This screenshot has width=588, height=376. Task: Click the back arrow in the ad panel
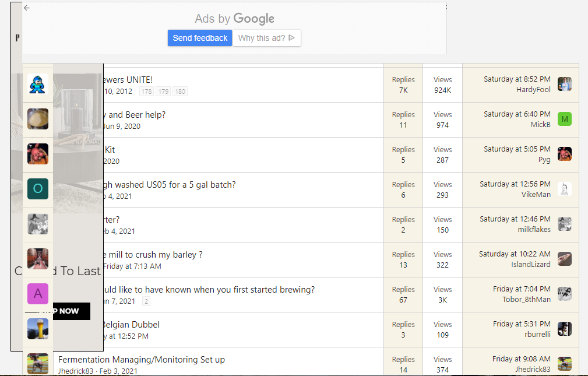click(x=27, y=8)
